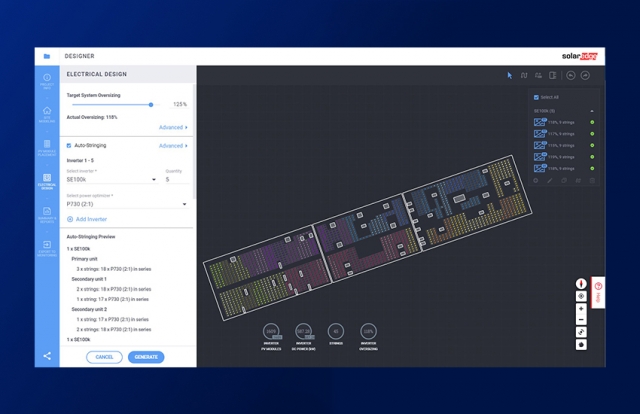Zoom in with the plus button
Viewport: 640px width, 414px height.
click(x=581, y=309)
